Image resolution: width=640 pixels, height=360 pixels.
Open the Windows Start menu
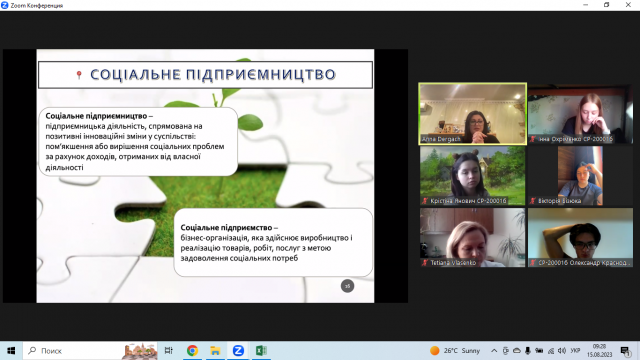pyautogui.click(x=11, y=351)
